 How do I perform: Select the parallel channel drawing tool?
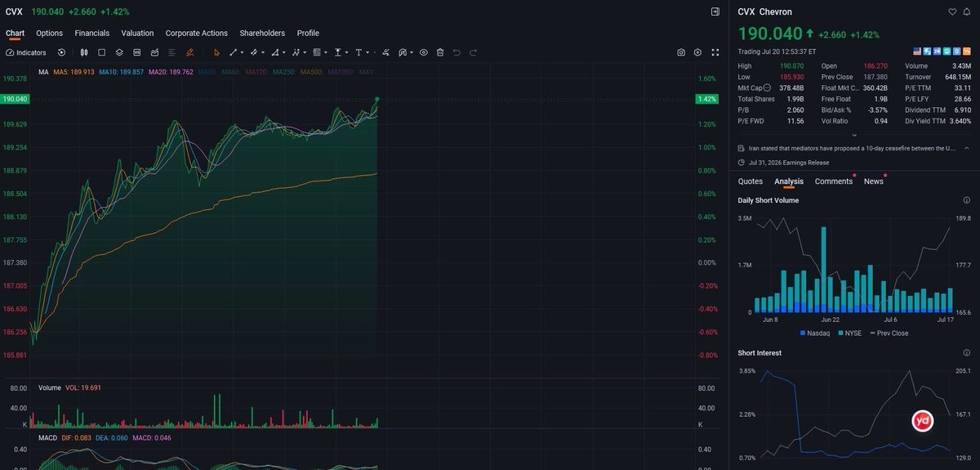click(254, 52)
